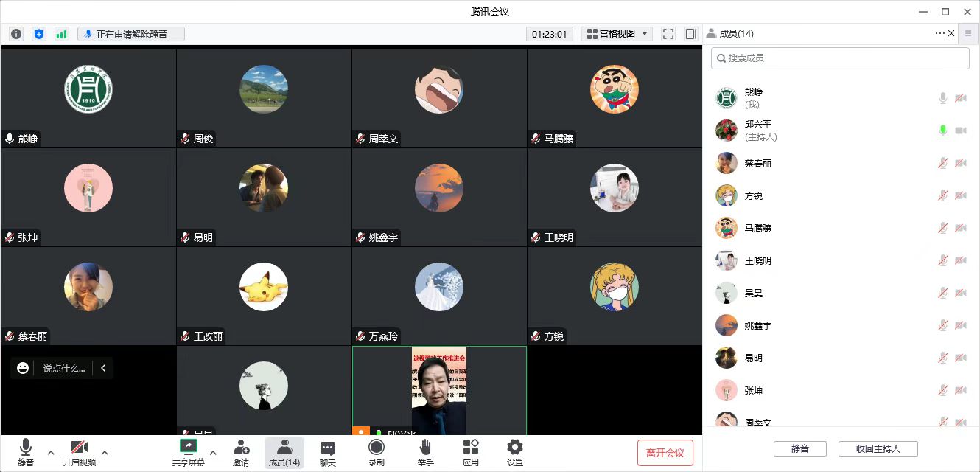Viewport: 980px width, 472px height.
Task: Toggle the 静音 microphone in bottom toolbar
Action: point(26,452)
